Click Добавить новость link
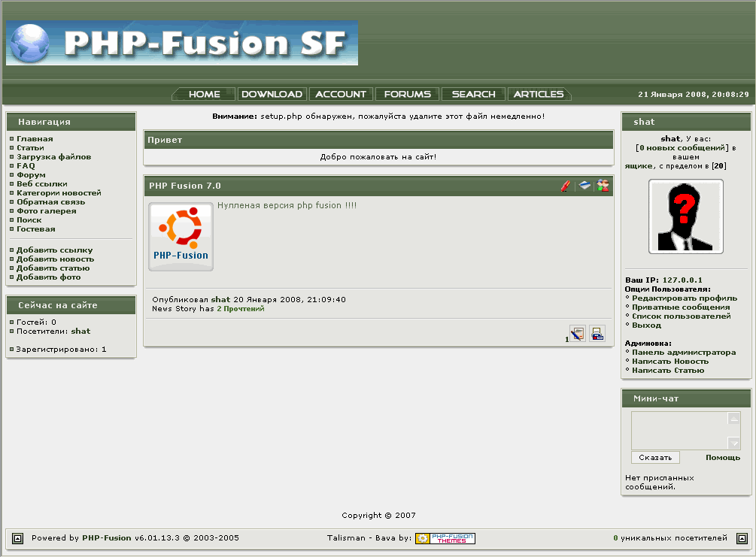Image resolution: width=756 pixels, height=557 pixels. (x=56, y=259)
